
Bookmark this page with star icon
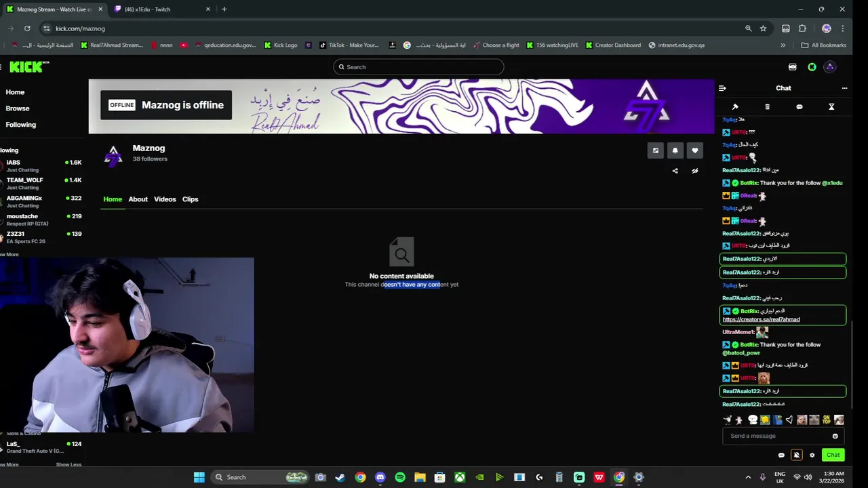(x=763, y=28)
